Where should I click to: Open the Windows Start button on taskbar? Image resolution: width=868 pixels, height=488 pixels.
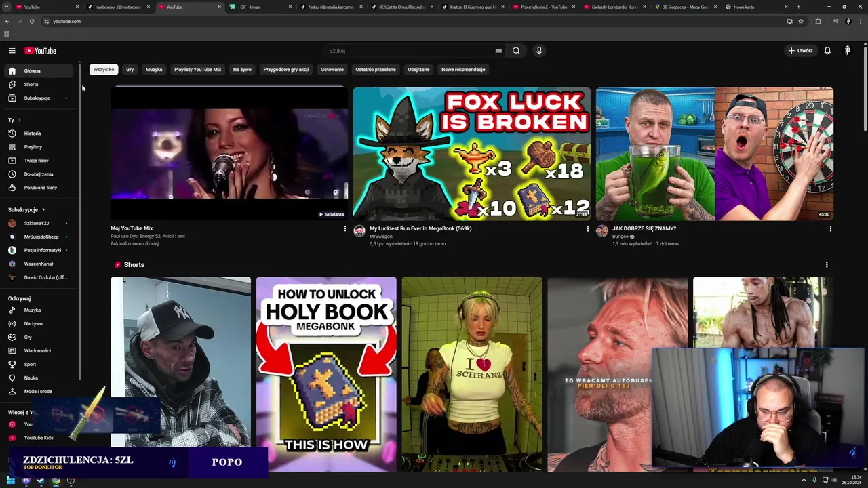[11, 481]
